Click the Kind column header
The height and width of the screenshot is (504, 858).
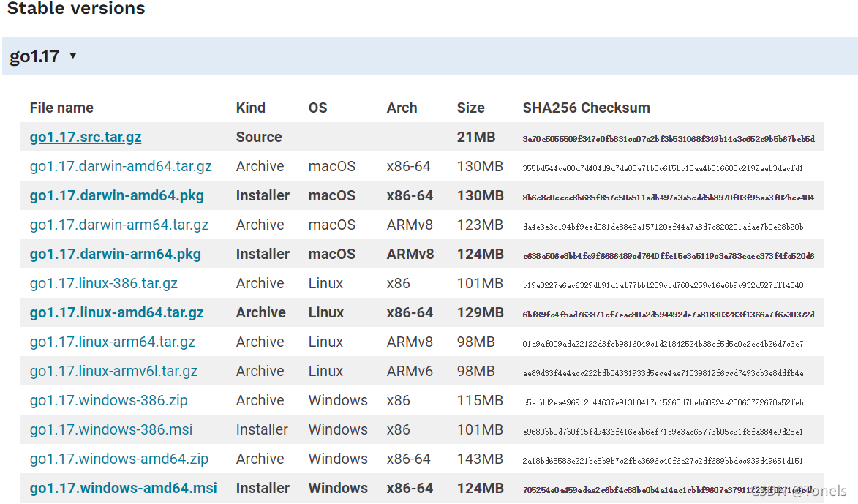point(251,108)
